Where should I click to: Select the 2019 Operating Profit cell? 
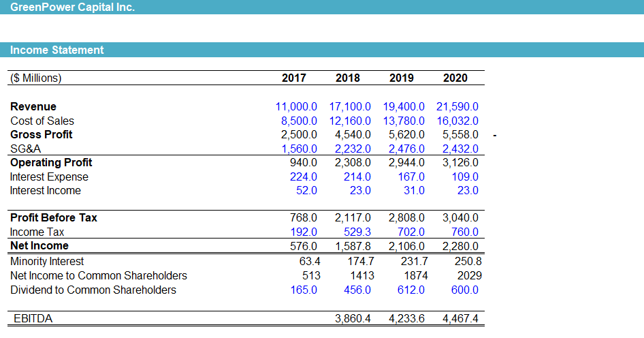(x=406, y=162)
